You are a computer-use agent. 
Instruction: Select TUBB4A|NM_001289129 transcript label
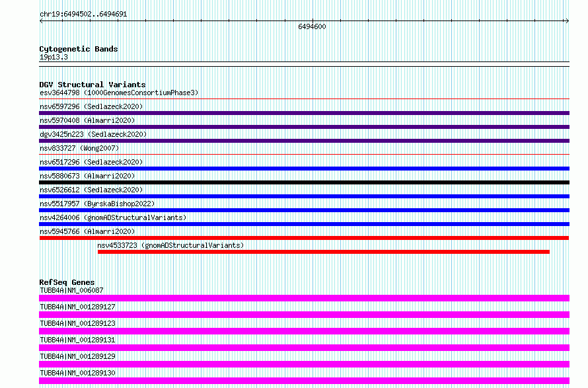point(77,356)
